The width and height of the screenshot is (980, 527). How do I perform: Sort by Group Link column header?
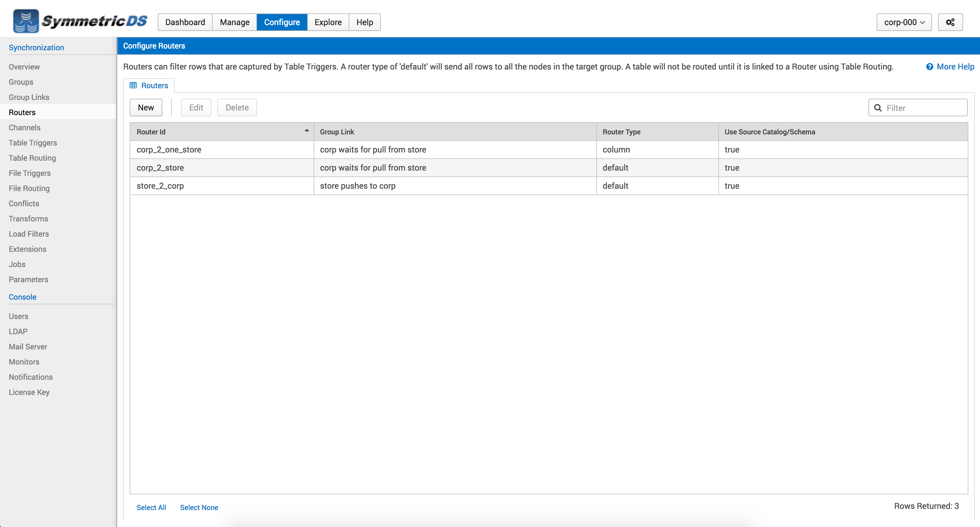coord(455,132)
